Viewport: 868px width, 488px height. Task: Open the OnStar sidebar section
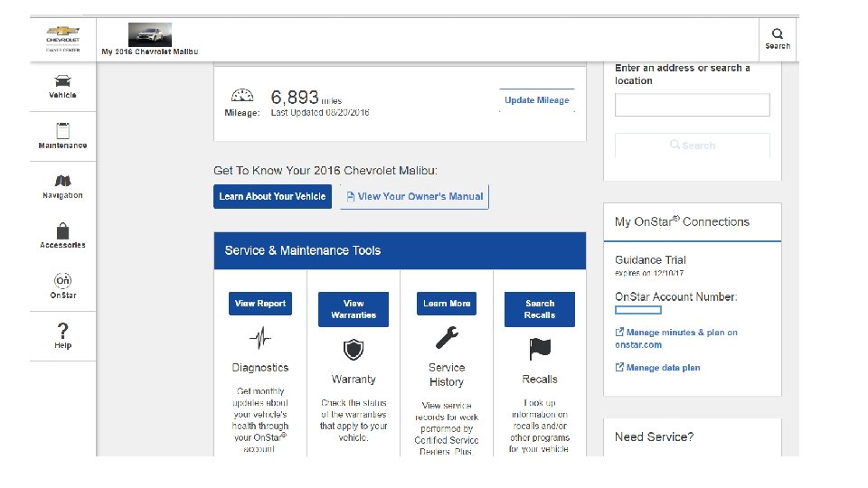click(x=62, y=286)
